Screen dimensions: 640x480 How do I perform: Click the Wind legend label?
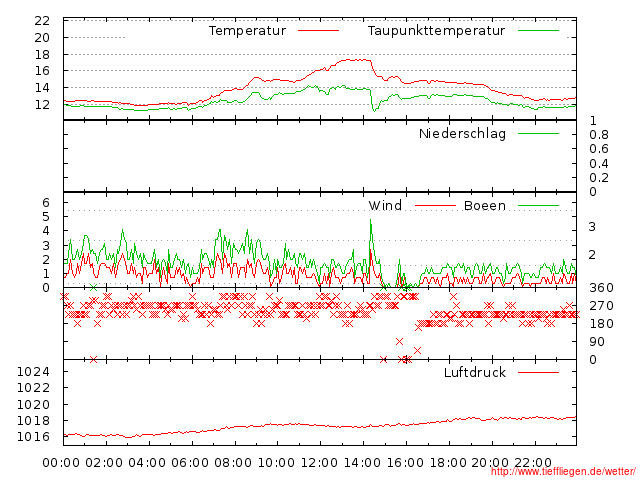[385, 205]
